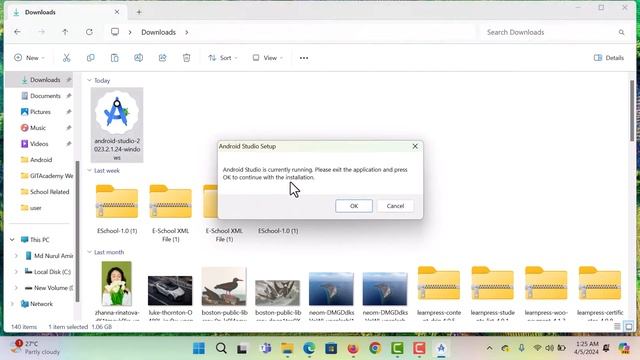Viewport: 640px width, 360px height.
Task: Close the Android Studio Setup dialog
Action: click(415, 146)
